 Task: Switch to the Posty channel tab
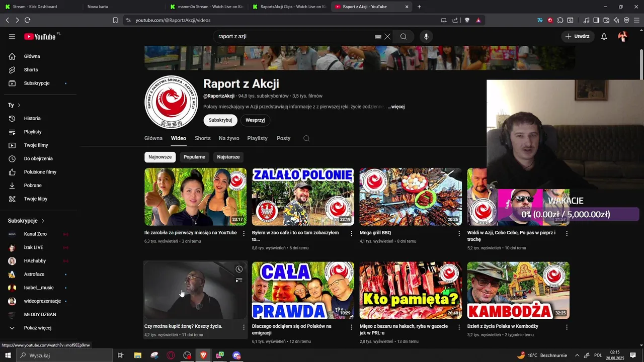[284, 138]
